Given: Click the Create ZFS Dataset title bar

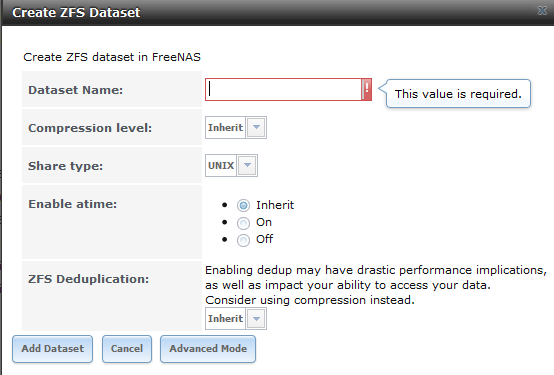Looking at the screenshot, I should tap(277, 12).
